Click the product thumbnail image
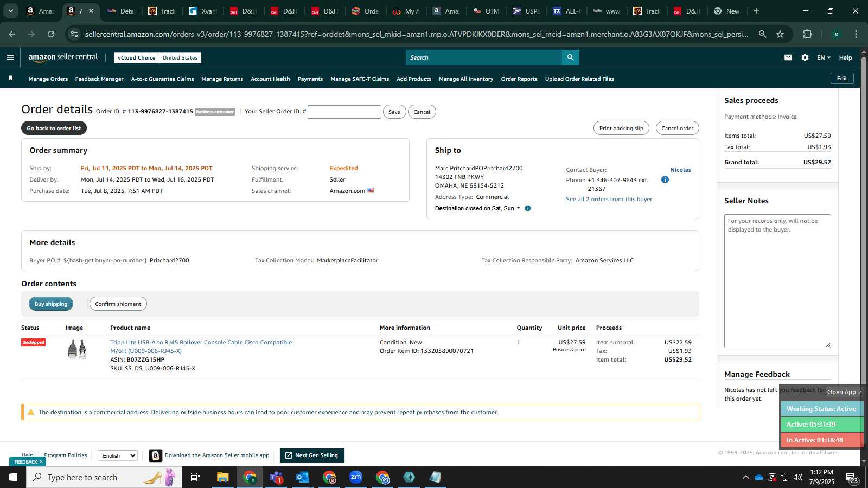868x488 pixels. tap(77, 350)
